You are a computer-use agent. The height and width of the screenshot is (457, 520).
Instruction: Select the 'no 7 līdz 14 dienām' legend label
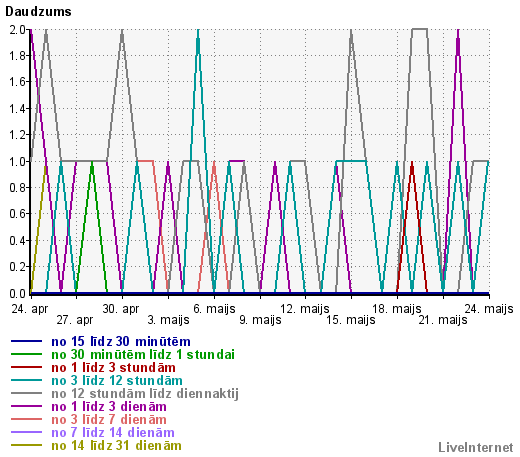[x=113, y=432]
